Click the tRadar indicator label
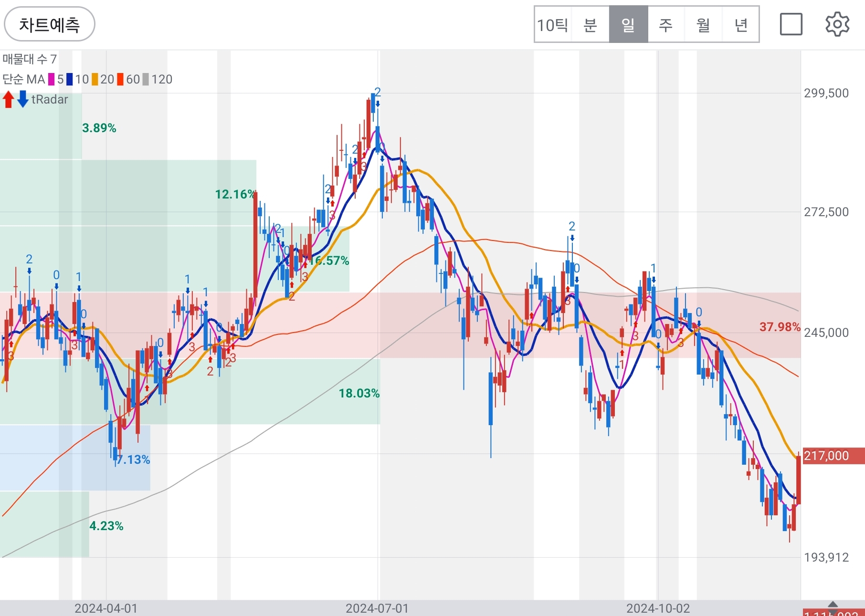The height and width of the screenshot is (616, 865). (x=50, y=99)
